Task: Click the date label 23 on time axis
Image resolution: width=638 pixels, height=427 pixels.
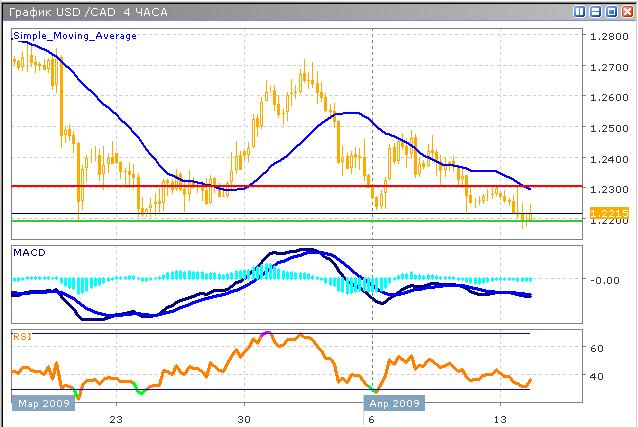Action: coord(117,418)
